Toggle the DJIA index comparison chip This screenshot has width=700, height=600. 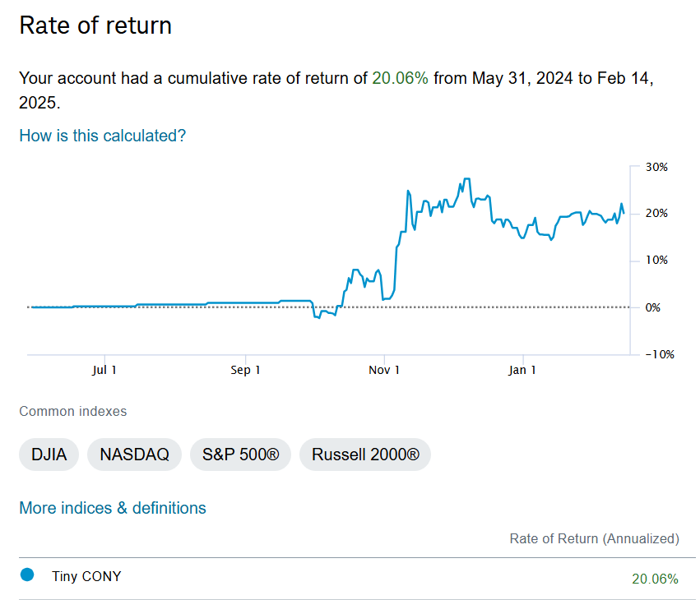[49, 454]
